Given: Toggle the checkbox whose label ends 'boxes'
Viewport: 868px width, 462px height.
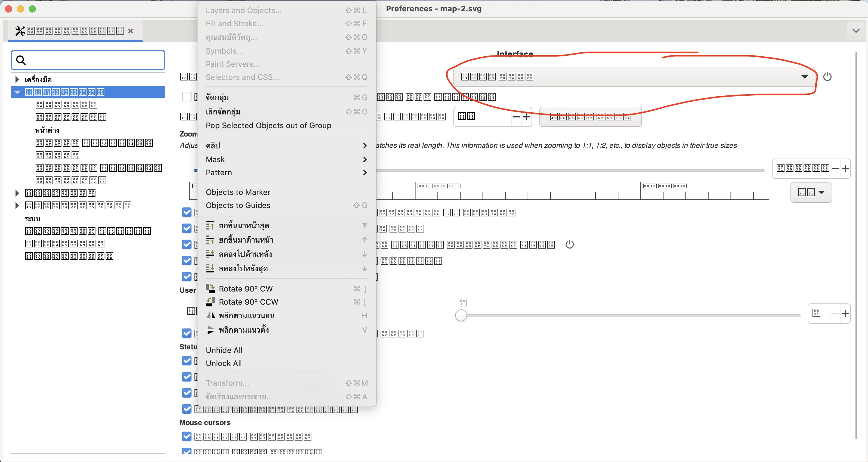Looking at the screenshot, I should point(187,333).
